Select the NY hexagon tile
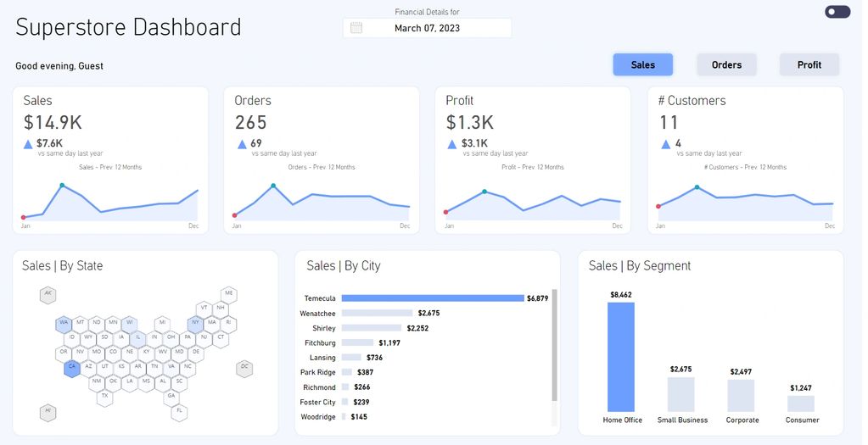This screenshot has width=868, height=445. pos(196,323)
